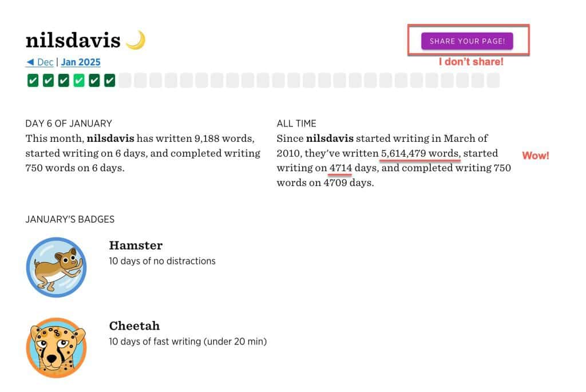Click the nilsdavis username heading
The width and height of the screenshot is (586, 392).
click(73, 39)
